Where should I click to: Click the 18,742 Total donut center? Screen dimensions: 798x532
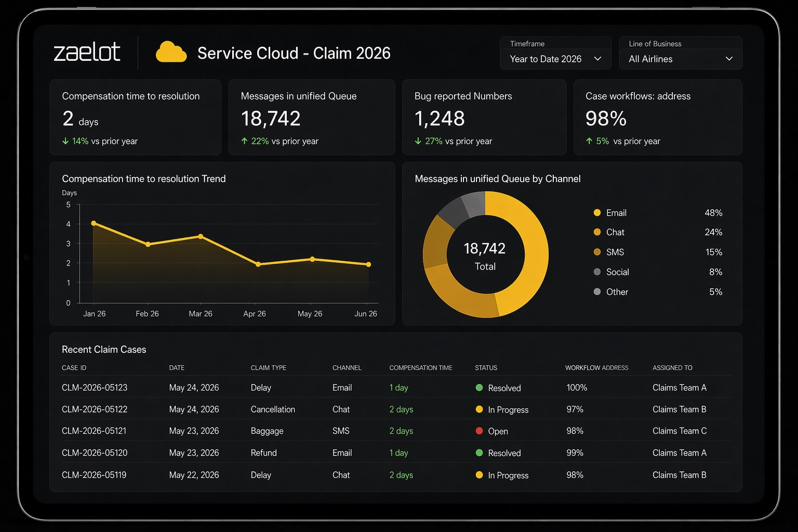point(485,256)
